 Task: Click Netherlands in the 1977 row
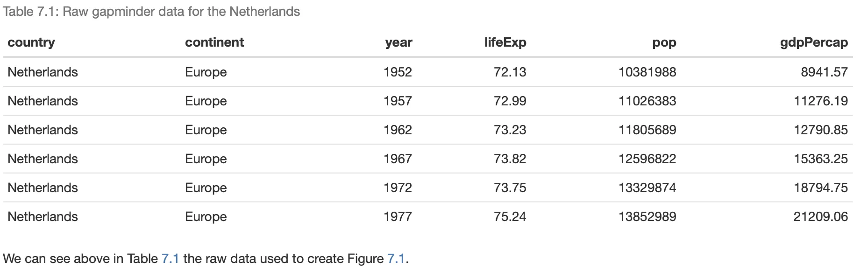pyautogui.click(x=43, y=217)
